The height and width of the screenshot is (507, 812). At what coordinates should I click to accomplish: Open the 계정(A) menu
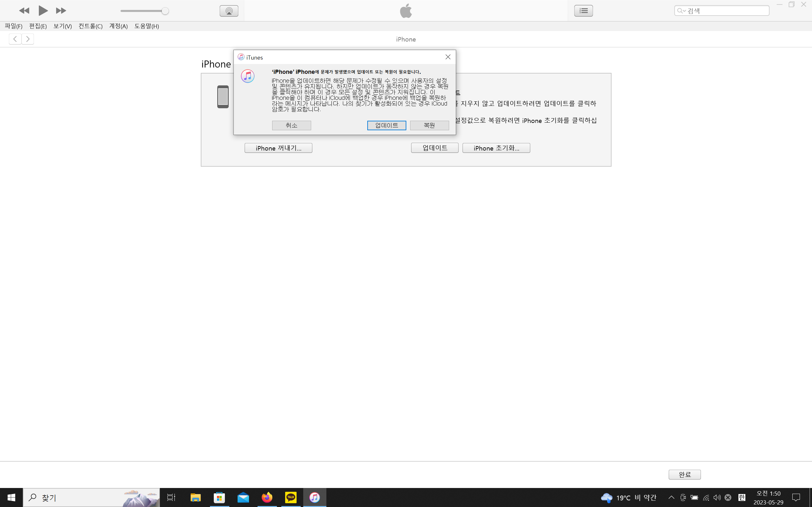click(118, 26)
